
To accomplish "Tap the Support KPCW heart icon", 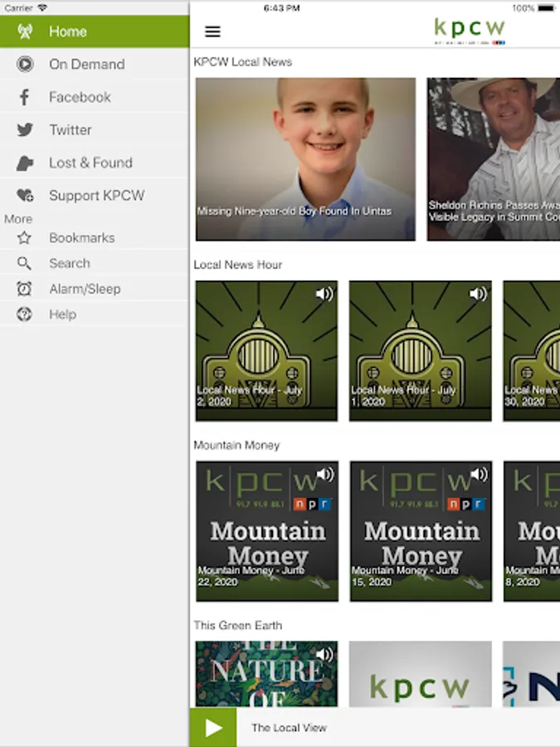I will (25, 195).
